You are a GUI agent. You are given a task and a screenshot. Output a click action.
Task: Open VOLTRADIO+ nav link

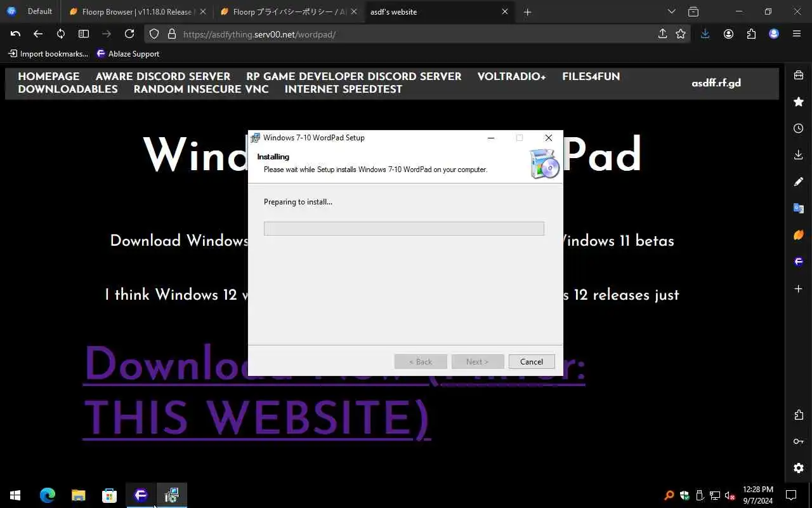pyautogui.click(x=512, y=76)
